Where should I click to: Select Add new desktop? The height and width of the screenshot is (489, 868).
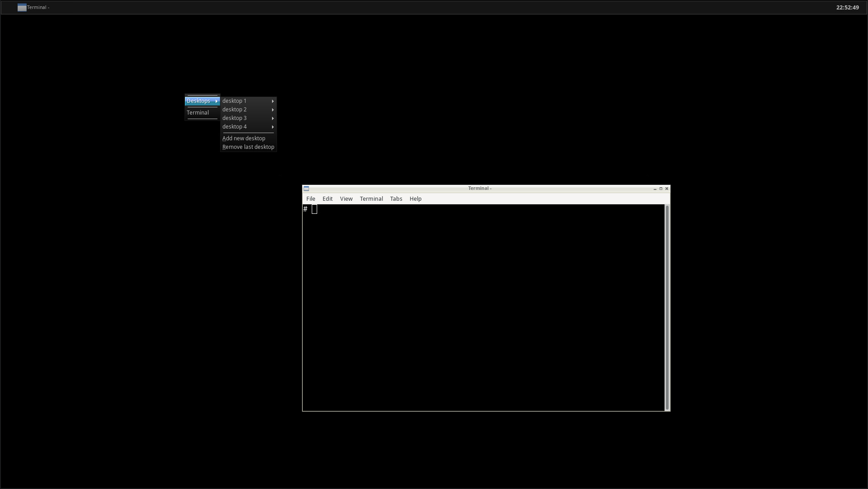point(244,138)
